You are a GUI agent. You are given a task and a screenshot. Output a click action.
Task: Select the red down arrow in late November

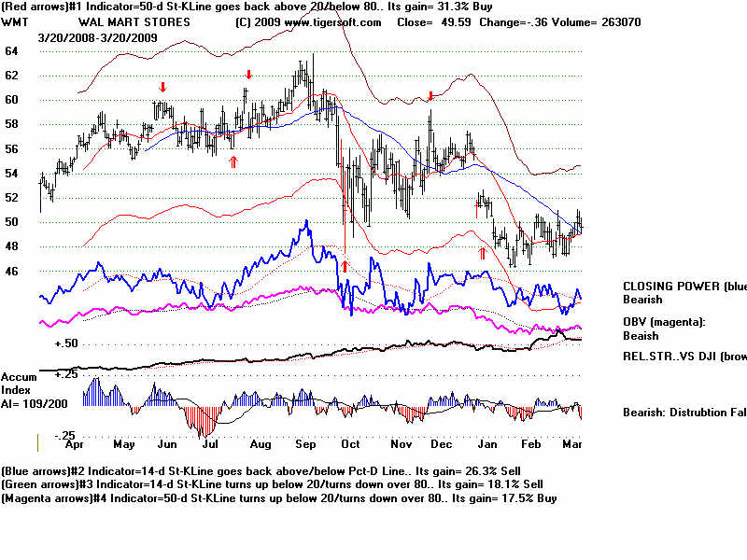coord(430,96)
